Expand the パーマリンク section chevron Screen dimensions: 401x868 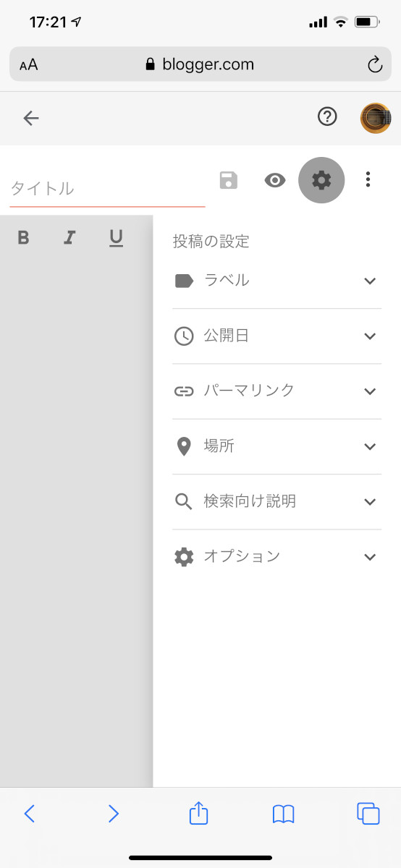pyautogui.click(x=370, y=391)
